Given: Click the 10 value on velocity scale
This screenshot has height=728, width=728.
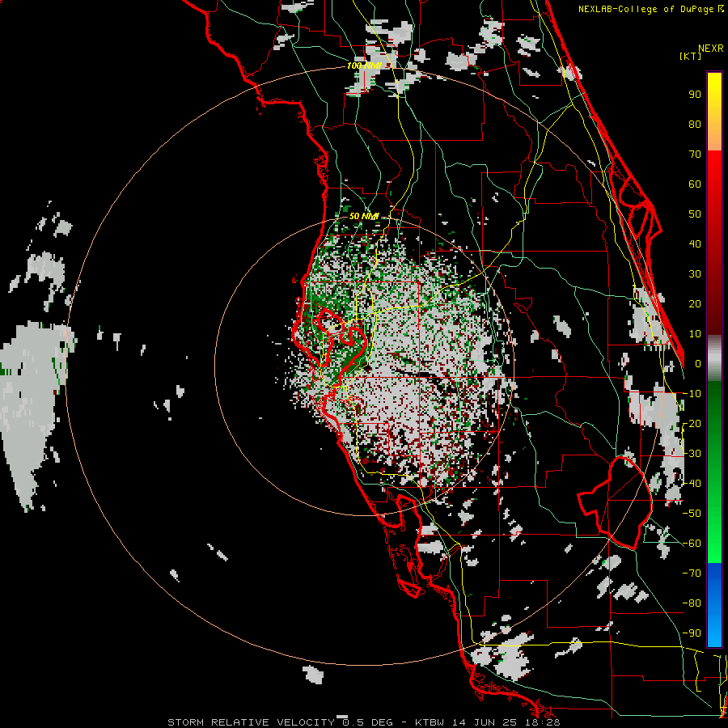Looking at the screenshot, I should (x=695, y=334).
